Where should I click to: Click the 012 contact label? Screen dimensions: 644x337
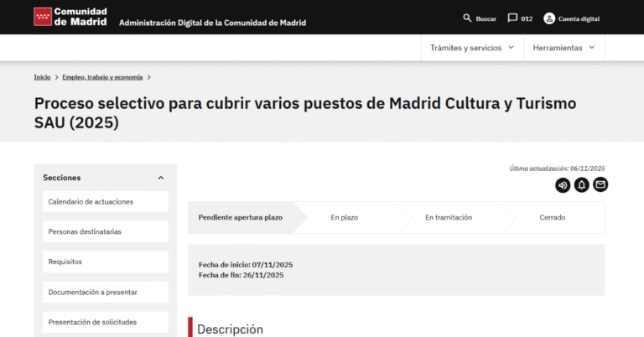click(x=527, y=19)
